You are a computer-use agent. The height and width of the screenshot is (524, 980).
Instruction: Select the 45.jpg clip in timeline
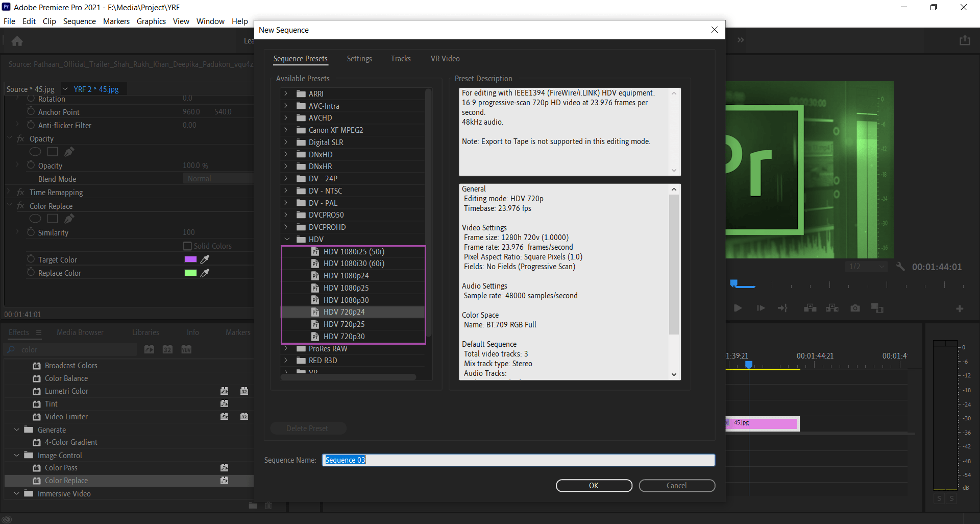(762, 423)
